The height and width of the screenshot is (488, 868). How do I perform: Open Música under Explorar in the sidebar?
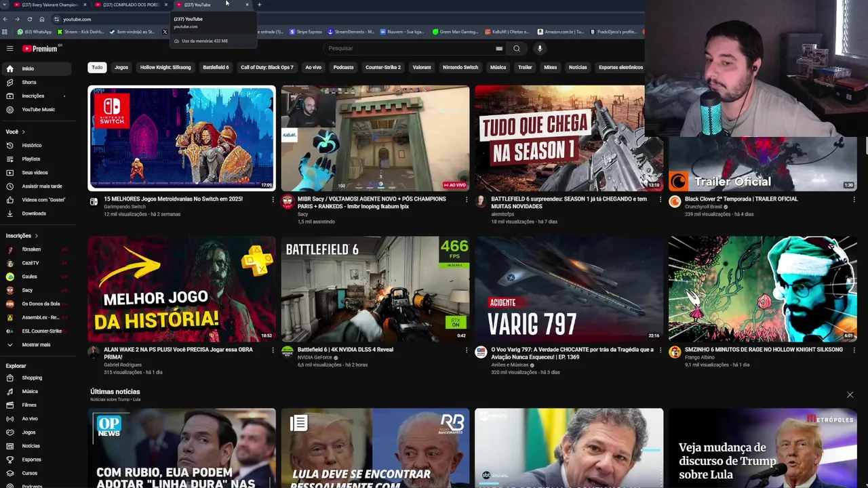[37, 391]
